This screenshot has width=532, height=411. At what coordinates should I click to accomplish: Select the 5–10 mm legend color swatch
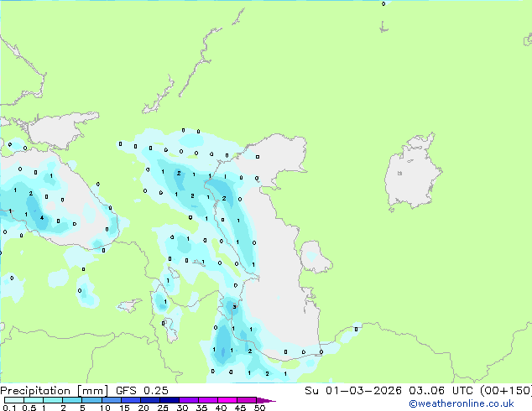(91, 400)
